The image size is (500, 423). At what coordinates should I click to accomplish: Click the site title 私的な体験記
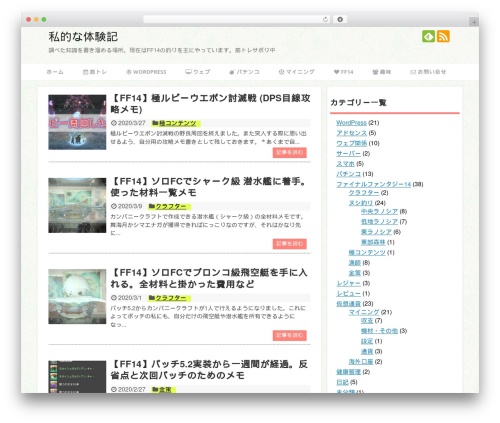[83, 37]
